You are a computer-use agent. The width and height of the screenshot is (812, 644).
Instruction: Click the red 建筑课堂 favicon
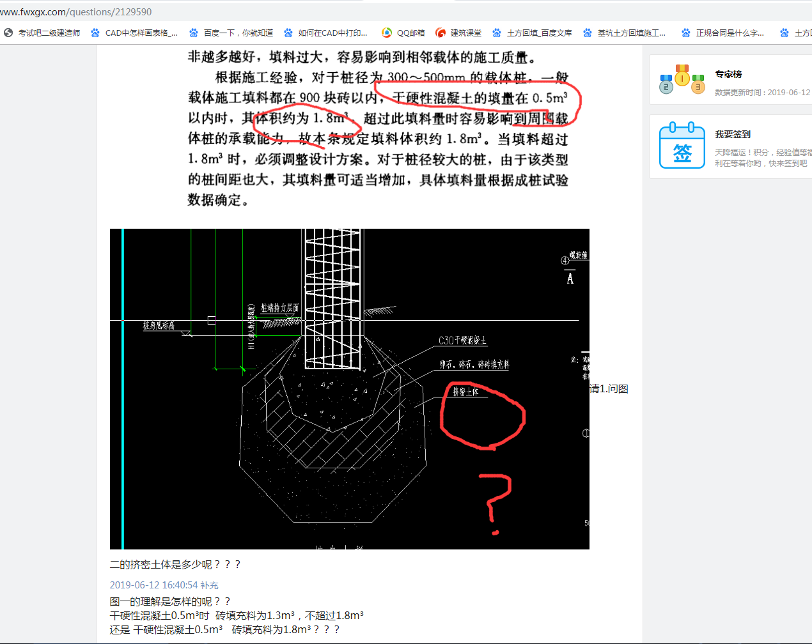(x=441, y=33)
